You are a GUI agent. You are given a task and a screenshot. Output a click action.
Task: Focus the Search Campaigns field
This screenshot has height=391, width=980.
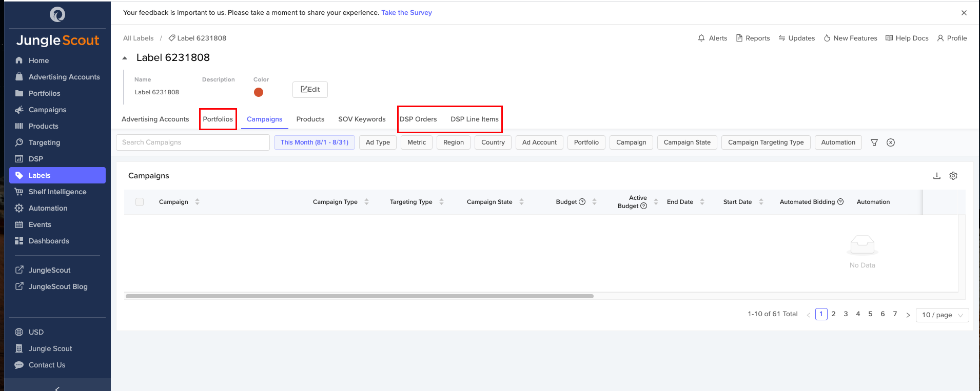[193, 142]
